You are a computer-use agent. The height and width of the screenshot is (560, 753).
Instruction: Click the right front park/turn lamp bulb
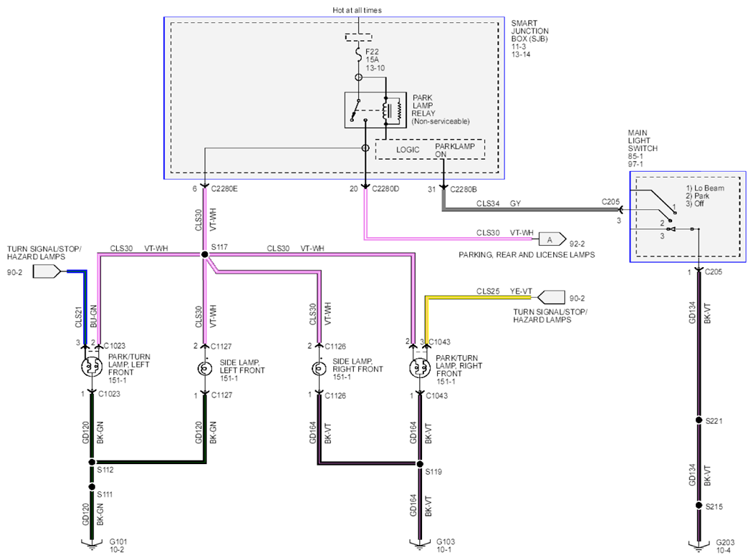(420, 368)
